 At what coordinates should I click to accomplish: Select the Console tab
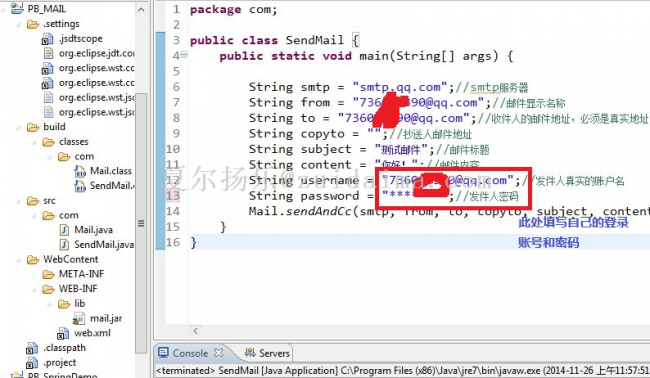190,353
